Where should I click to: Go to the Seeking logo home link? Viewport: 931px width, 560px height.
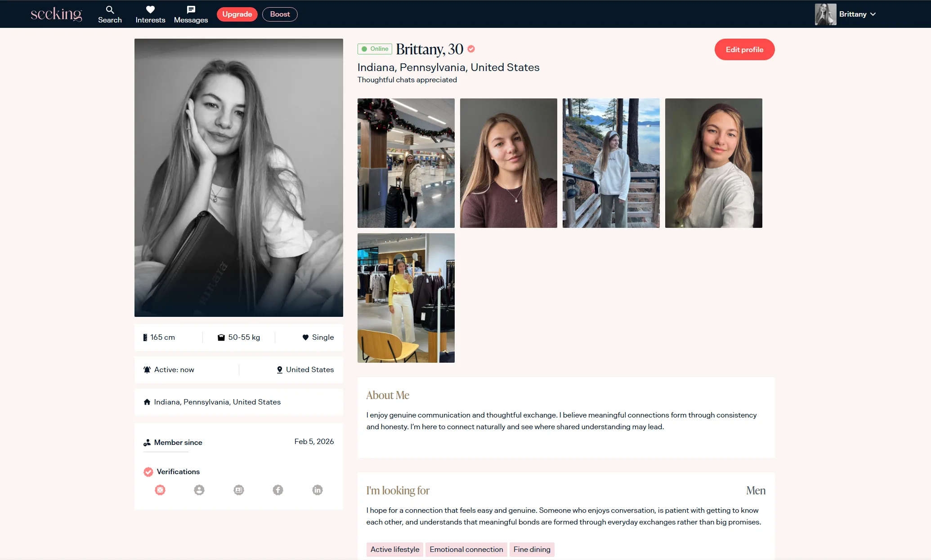(x=56, y=14)
